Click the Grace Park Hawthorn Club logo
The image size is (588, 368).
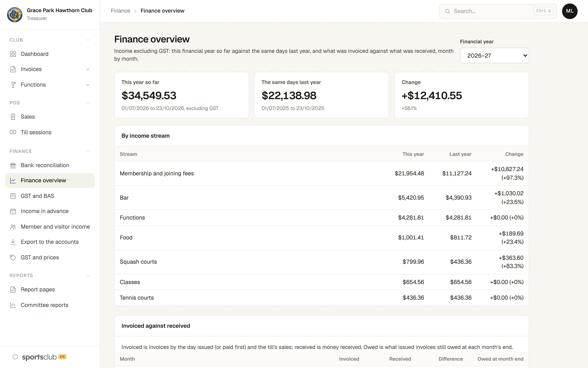[15, 14]
